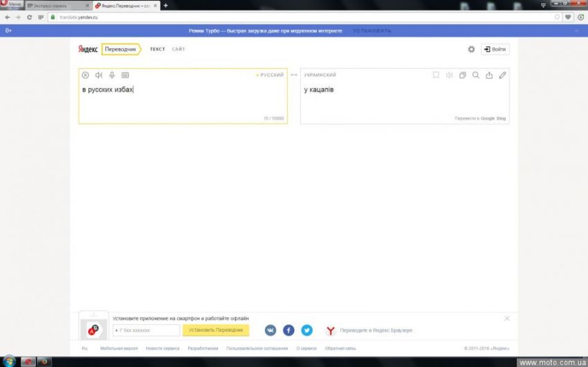Clear the source text with the X icon
The image size is (588, 367).
pyautogui.click(x=86, y=75)
